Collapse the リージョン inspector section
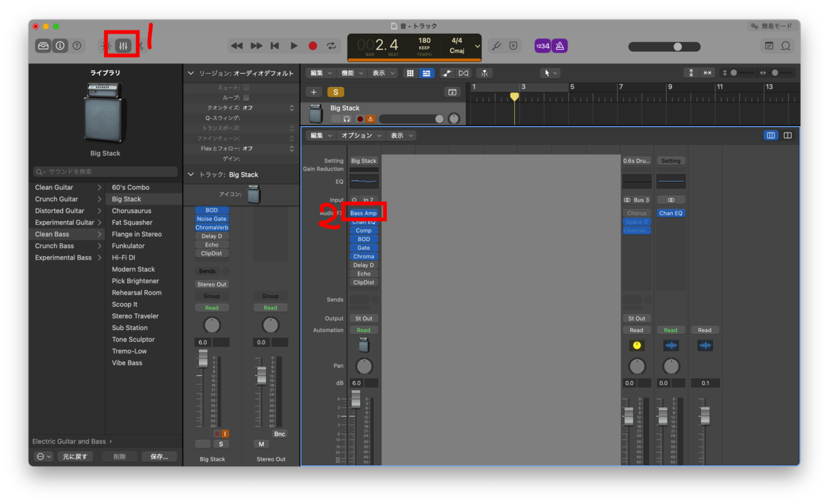This screenshot has height=504, width=829. [x=191, y=73]
